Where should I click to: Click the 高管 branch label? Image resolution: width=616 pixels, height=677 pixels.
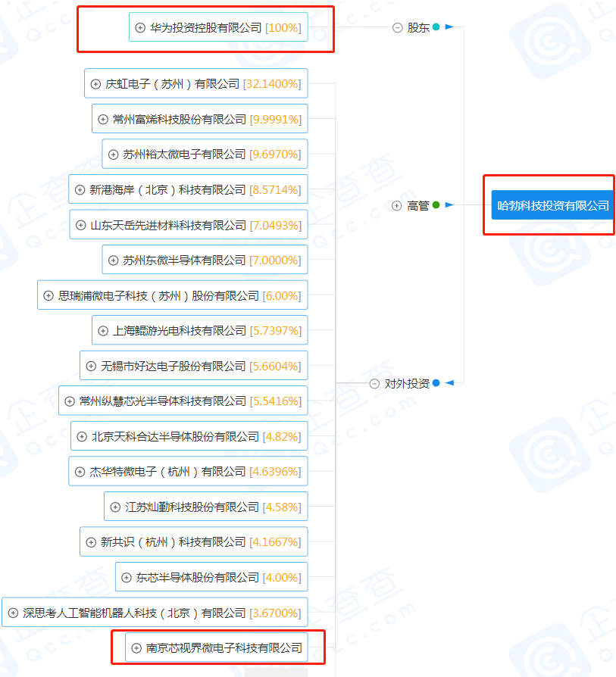pos(418,205)
